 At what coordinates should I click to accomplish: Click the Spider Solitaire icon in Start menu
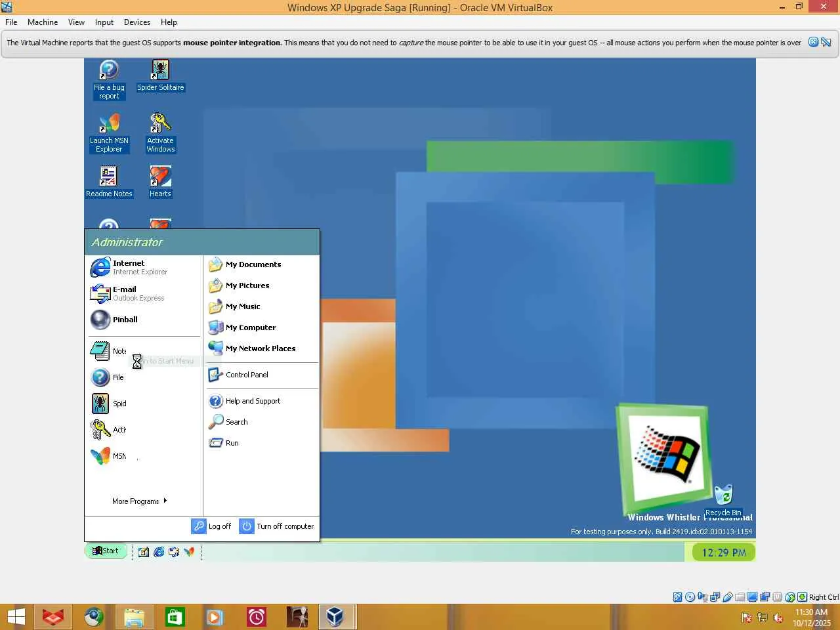pos(100,404)
